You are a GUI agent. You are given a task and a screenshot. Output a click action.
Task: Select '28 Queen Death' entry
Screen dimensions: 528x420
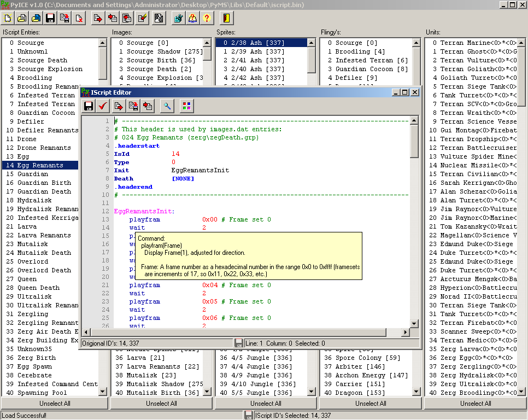pos(40,288)
